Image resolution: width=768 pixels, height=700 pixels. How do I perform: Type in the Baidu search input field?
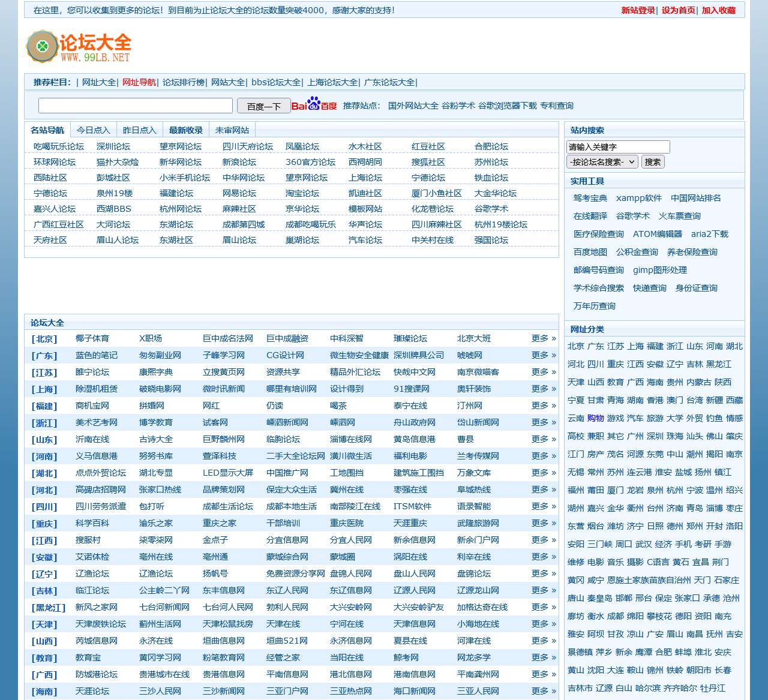click(x=135, y=106)
